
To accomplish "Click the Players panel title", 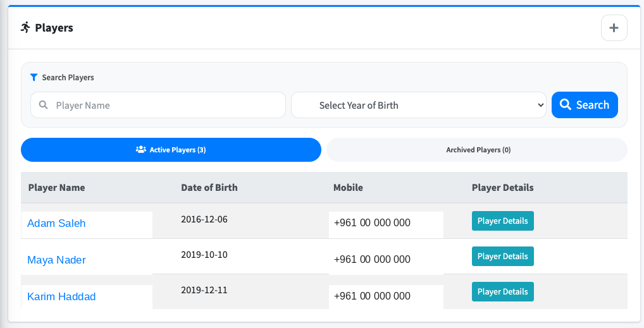I will (54, 28).
